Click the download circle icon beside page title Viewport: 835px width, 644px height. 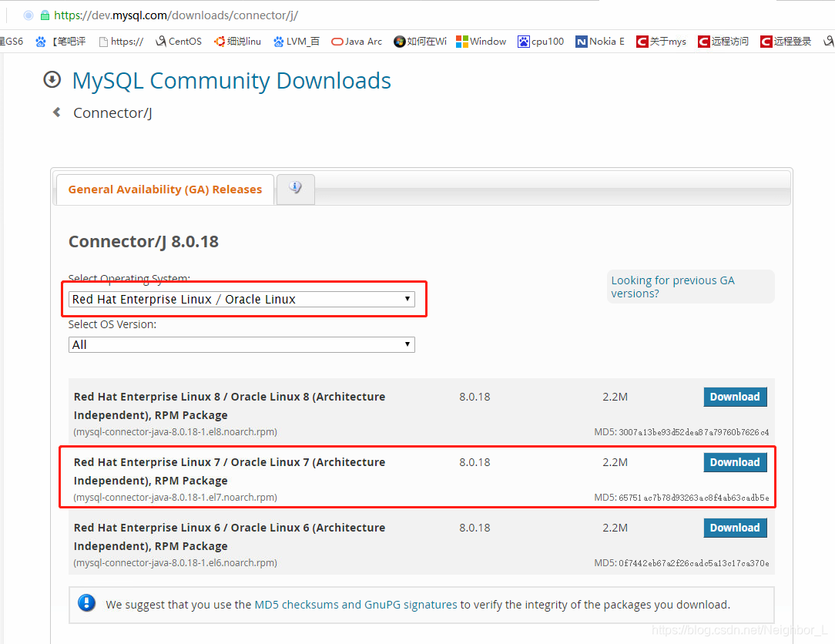52,80
